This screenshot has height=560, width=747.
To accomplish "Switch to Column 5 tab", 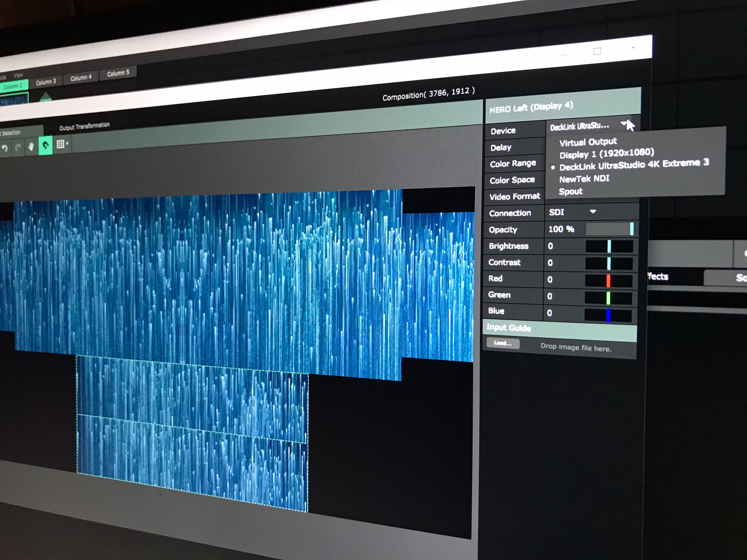I will [x=118, y=73].
